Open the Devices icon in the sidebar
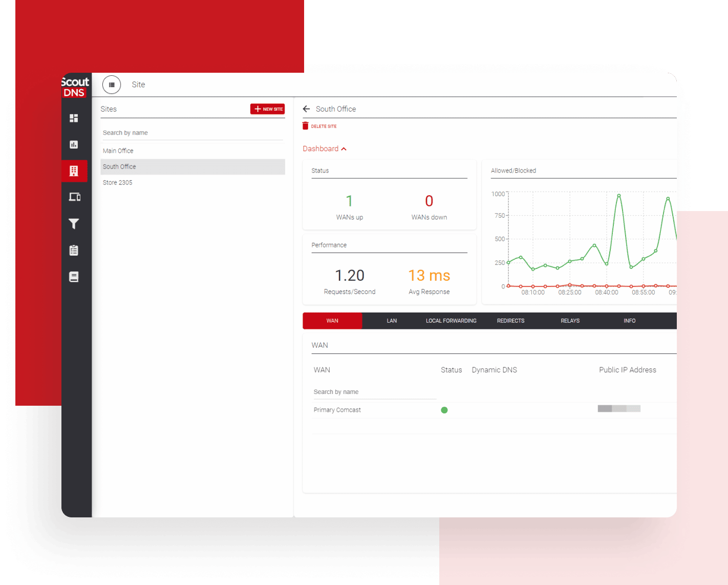 pyautogui.click(x=74, y=197)
